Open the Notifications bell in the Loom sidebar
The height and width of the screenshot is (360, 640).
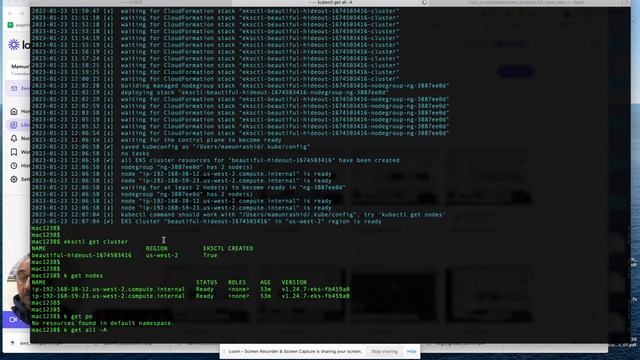click(14, 138)
